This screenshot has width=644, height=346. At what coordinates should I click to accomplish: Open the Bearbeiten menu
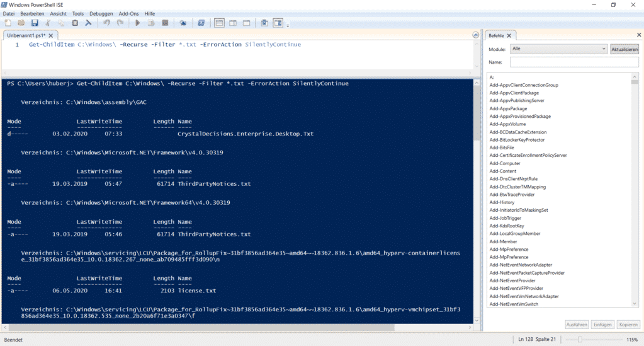(32, 14)
